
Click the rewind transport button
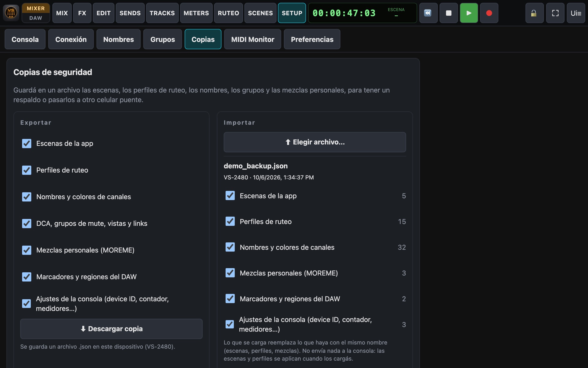tap(428, 13)
